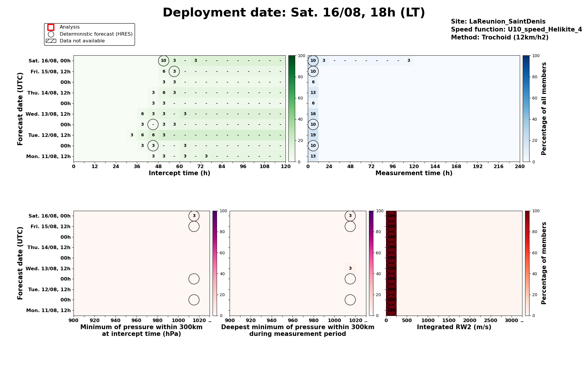Click Thu. 14/08, 12h label in bottom panel

coord(49,248)
